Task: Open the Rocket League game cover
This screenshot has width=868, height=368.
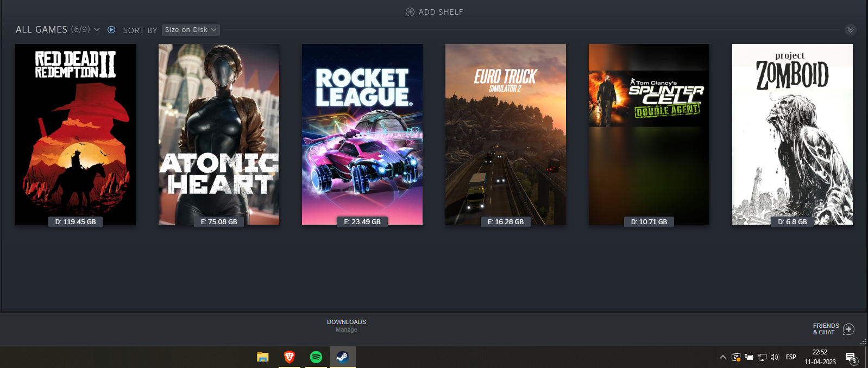Action: tap(362, 134)
